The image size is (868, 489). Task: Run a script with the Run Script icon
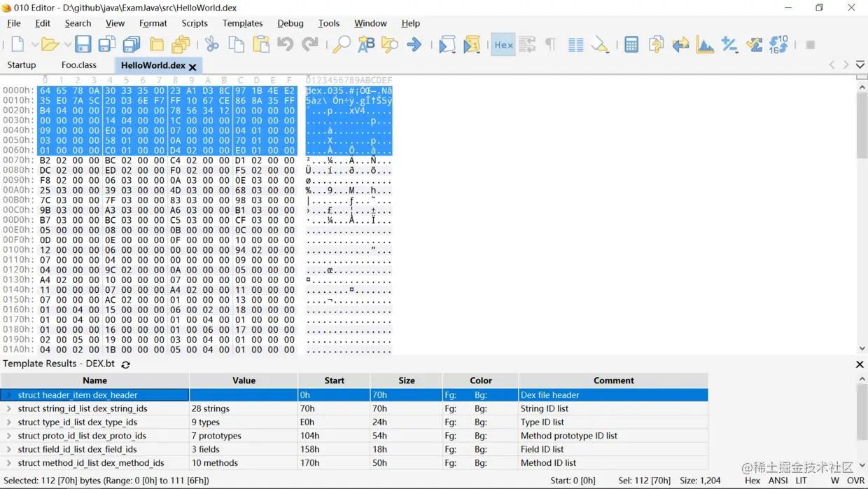pyautogui.click(x=447, y=45)
